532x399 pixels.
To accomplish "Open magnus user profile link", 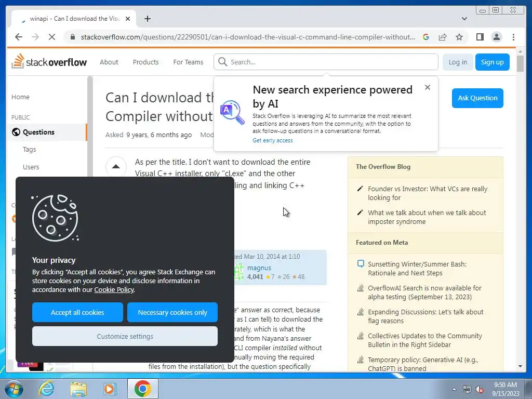I will (259, 268).
